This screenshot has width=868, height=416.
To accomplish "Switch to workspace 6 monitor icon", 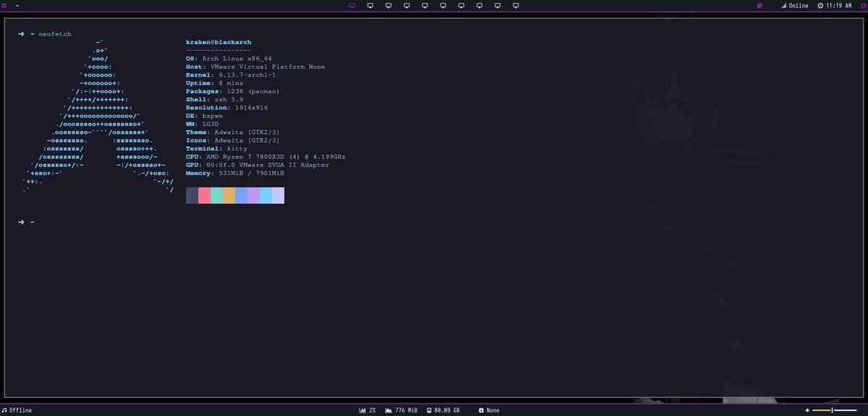I will point(443,5).
